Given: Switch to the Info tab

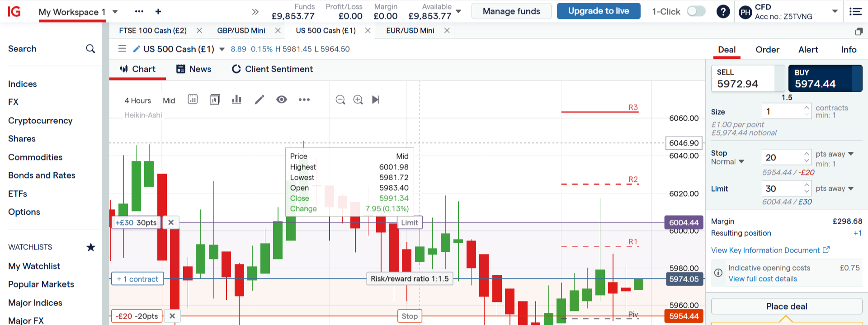Looking at the screenshot, I should pyautogui.click(x=849, y=50).
